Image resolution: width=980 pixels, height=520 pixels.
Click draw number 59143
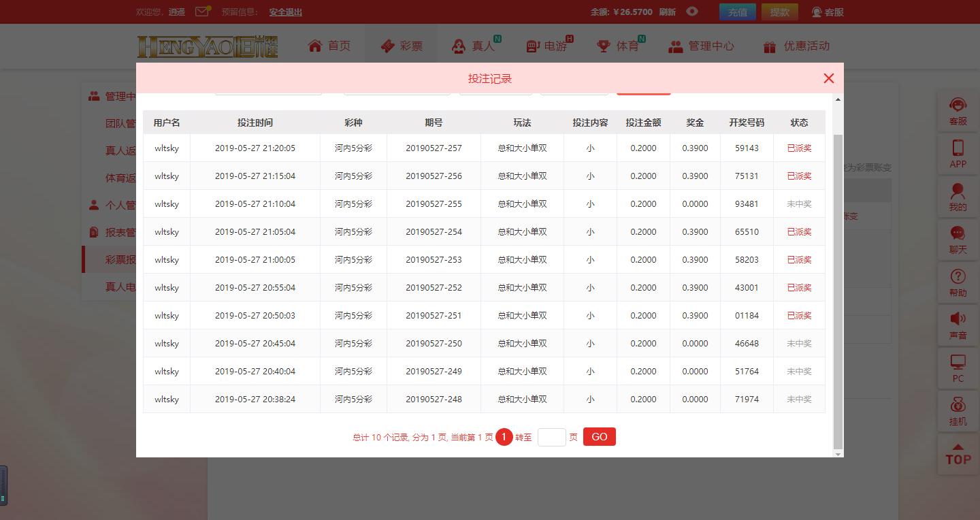tap(747, 148)
